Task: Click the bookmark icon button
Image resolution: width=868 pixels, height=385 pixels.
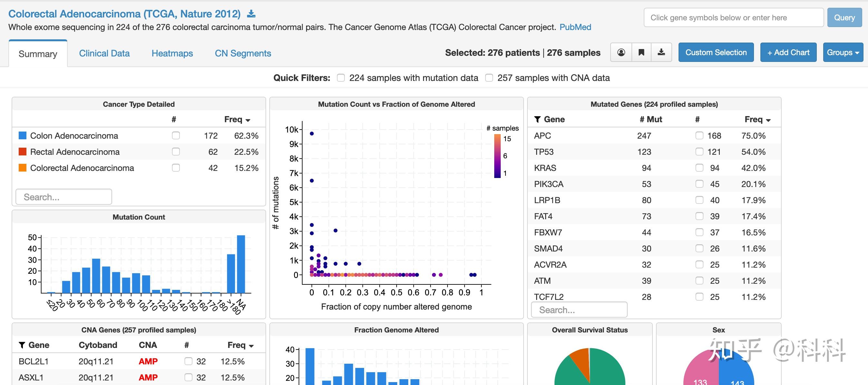Action: [641, 52]
